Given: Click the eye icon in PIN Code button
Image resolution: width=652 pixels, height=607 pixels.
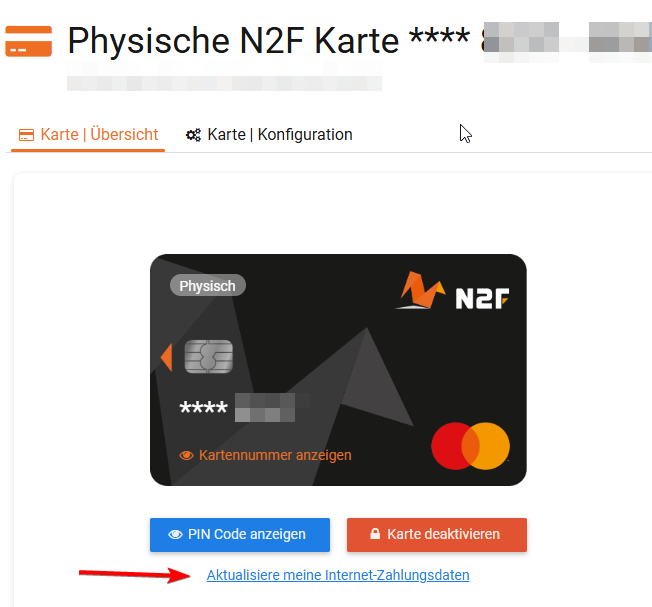Looking at the screenshot, I should (x=175, y=535).
